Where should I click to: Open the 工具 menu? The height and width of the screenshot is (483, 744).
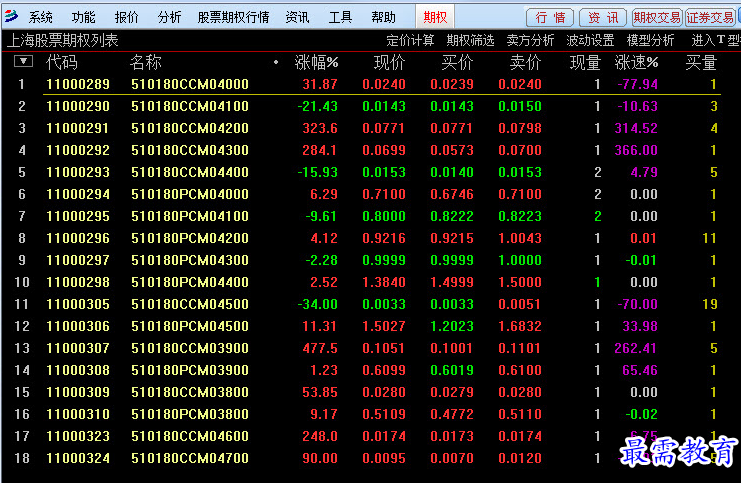(341, 18)
